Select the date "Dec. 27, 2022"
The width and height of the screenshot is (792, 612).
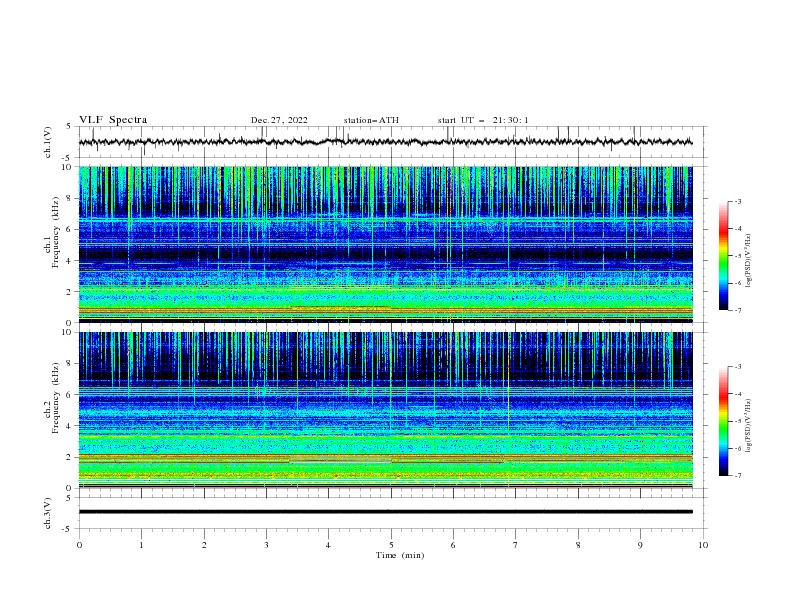[x=279, y=120]
